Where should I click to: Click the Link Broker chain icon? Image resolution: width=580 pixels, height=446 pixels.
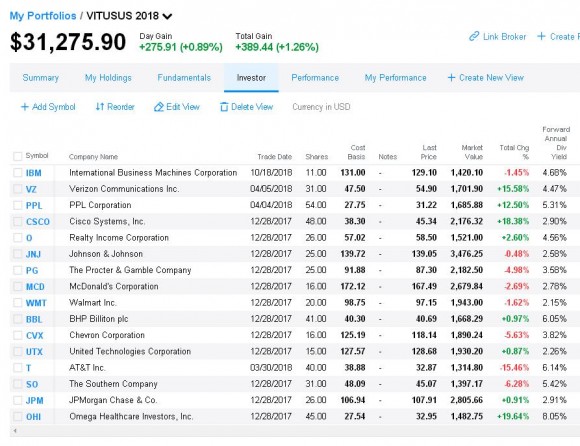click(474, 36)
